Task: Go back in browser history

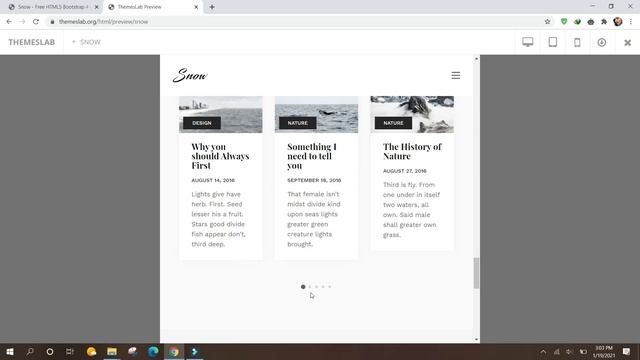Action: pyautogui.click(x=9, y=22)
